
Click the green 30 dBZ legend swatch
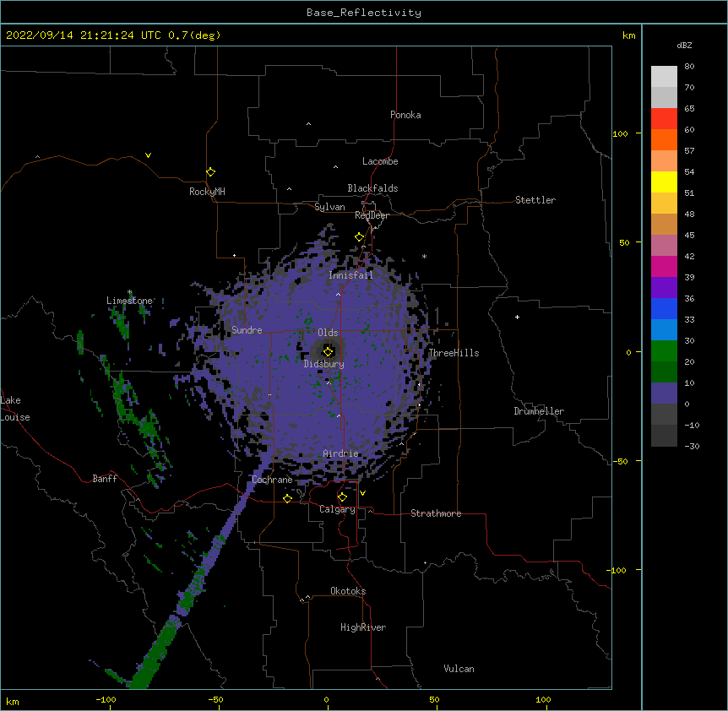(664, 351)
